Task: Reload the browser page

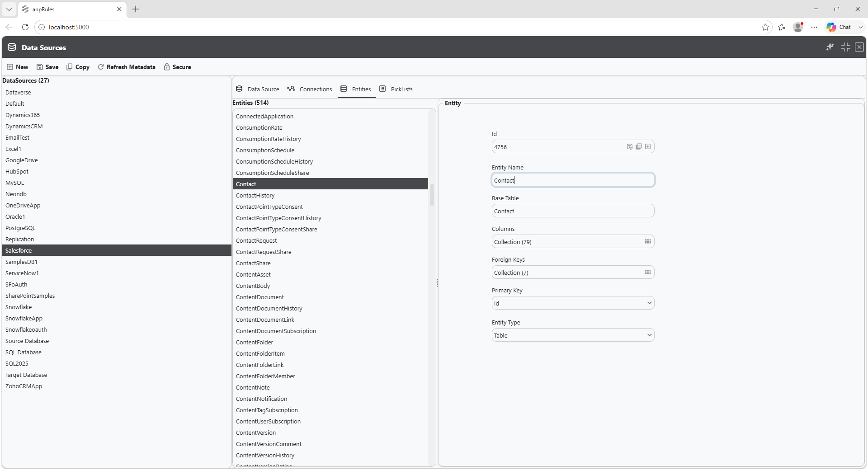Action: tap(25, 27)
